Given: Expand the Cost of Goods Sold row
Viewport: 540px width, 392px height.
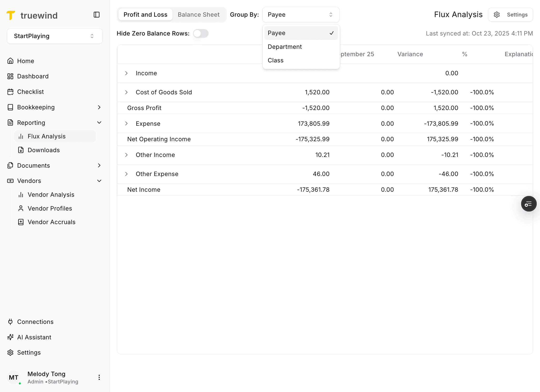Looking at the screenshot, I should (x=126, y=92).
